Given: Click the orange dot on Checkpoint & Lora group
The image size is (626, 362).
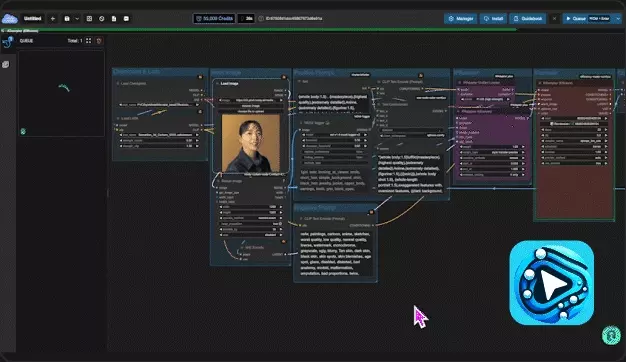Looking at the screenshot, I should tap(200, 77).
